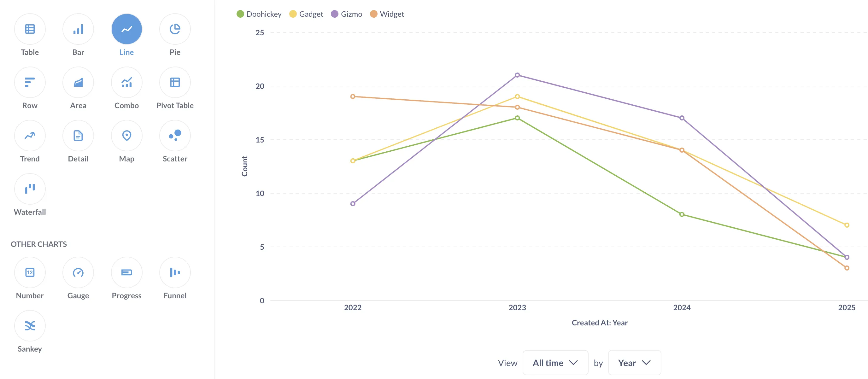Image resolution: width=868 pixels, height=379 pixels.
Task: Toggle visibility of the Widget series
Action: pos(387,14)
